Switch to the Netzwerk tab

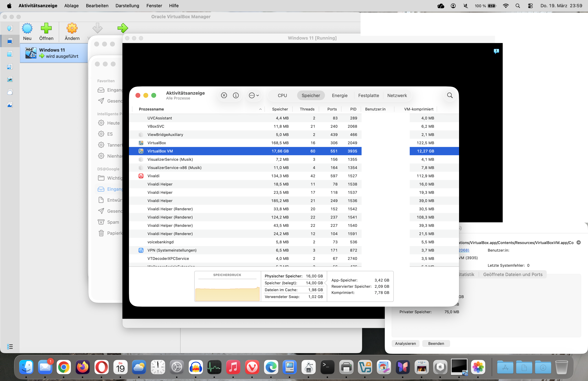(397, 96)
